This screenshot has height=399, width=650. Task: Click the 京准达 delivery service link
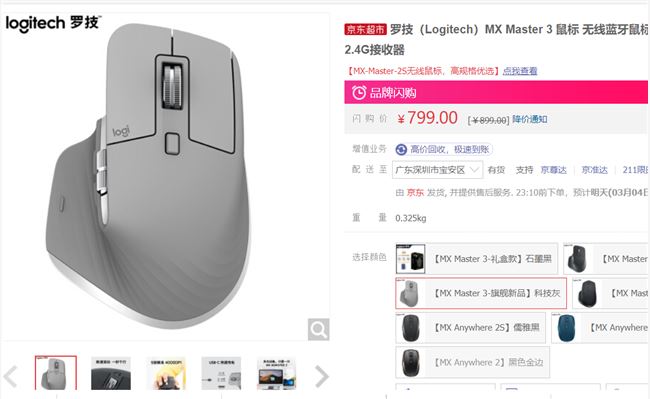(x=594, y=170)
